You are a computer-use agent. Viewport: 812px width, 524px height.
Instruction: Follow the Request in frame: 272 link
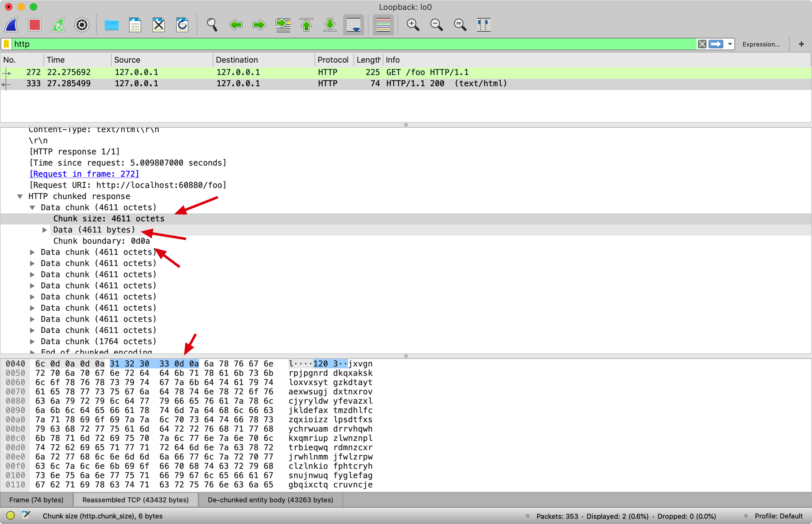click(84, 174)
